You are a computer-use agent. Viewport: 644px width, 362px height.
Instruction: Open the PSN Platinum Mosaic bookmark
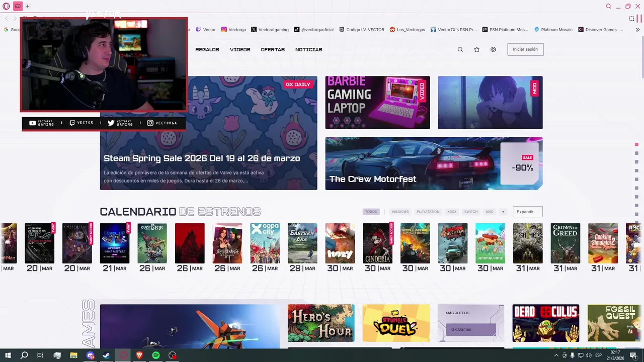(505, 30)
